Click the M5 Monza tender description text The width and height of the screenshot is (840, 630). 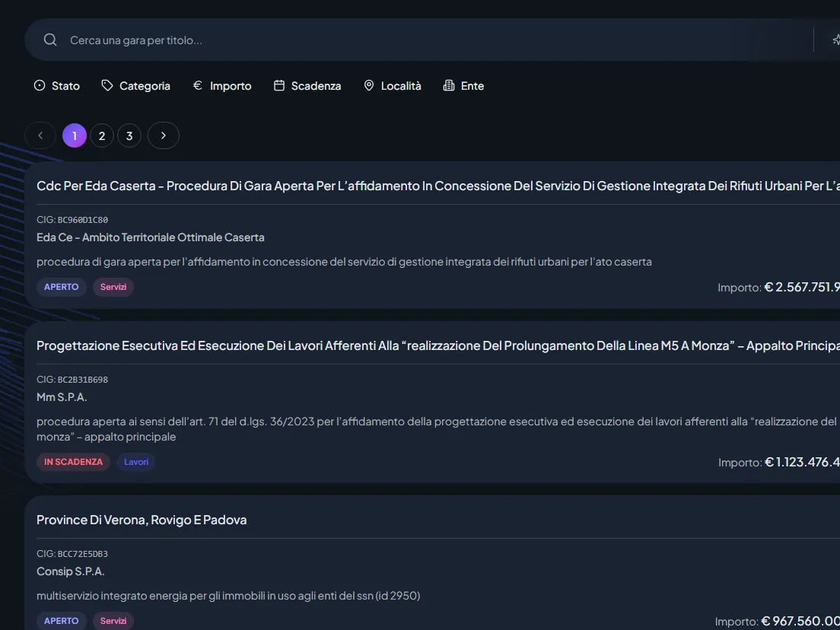click(x=437, y=429)
